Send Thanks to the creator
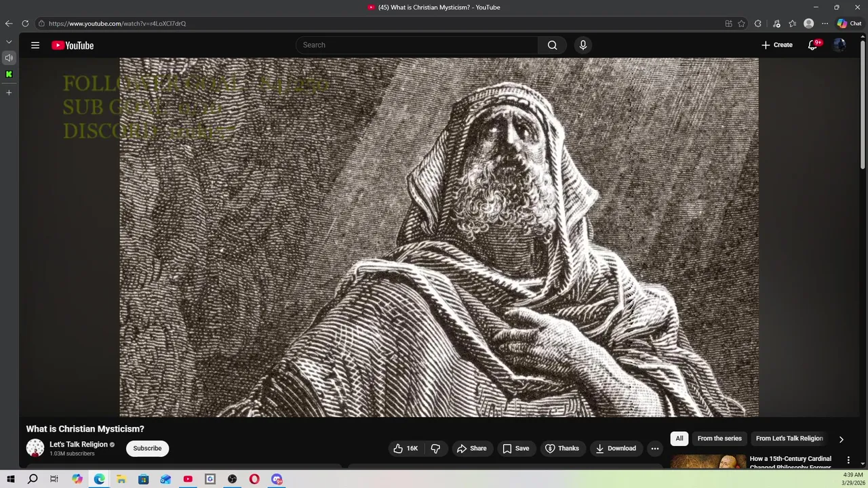868x488 pixels. tap(562, 448)
